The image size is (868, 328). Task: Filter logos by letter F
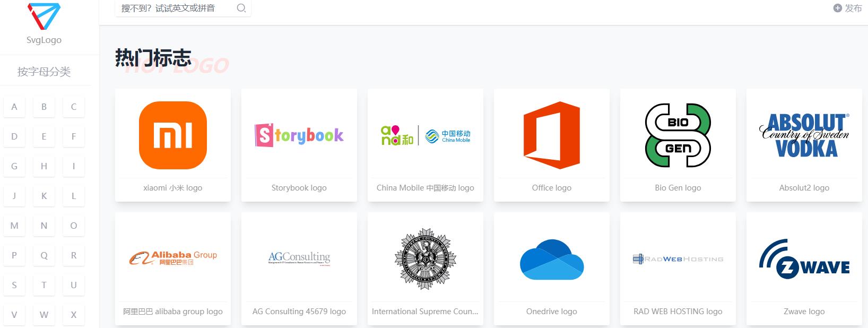tap(74, 136)
